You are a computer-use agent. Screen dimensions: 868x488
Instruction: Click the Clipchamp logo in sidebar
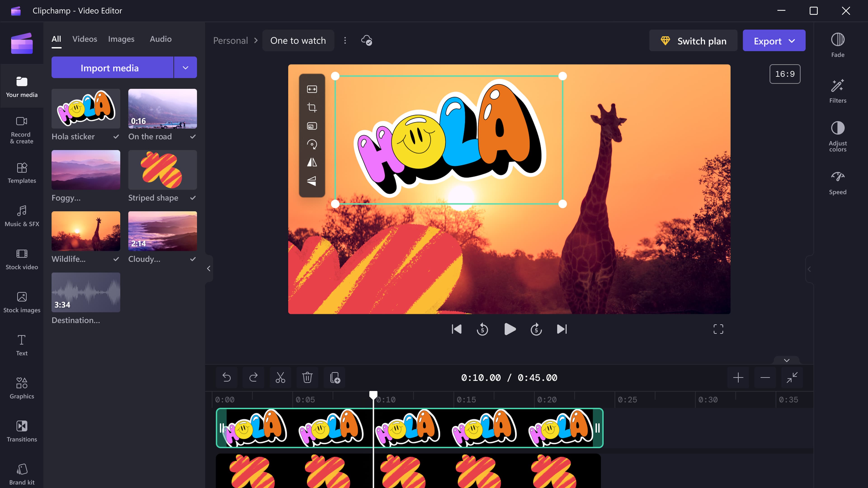22,43
